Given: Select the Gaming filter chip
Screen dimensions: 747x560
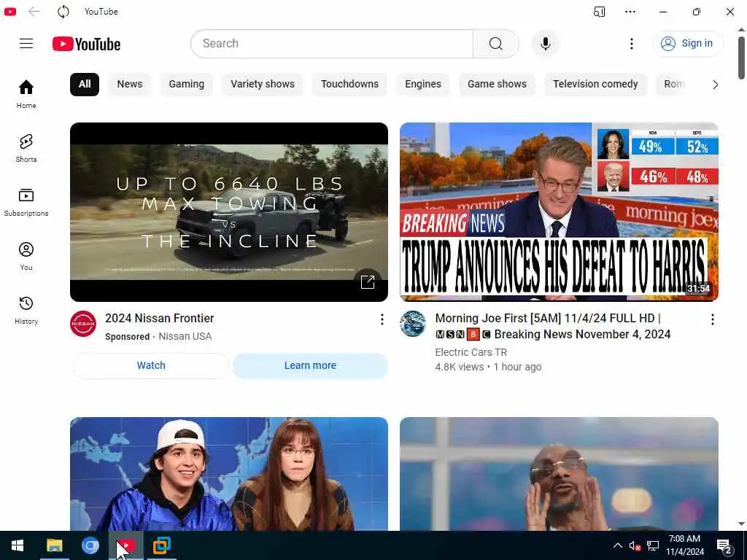Looking at the screenshot, I should [186, 85].
